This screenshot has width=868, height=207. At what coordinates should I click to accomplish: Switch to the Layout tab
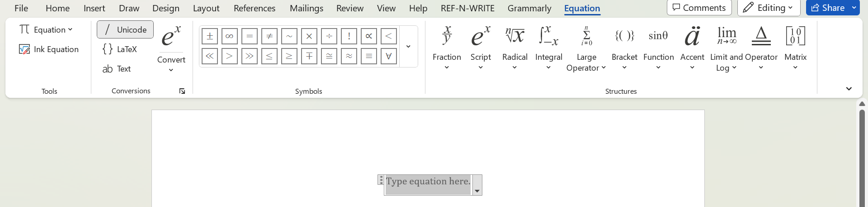click(206, 8)
